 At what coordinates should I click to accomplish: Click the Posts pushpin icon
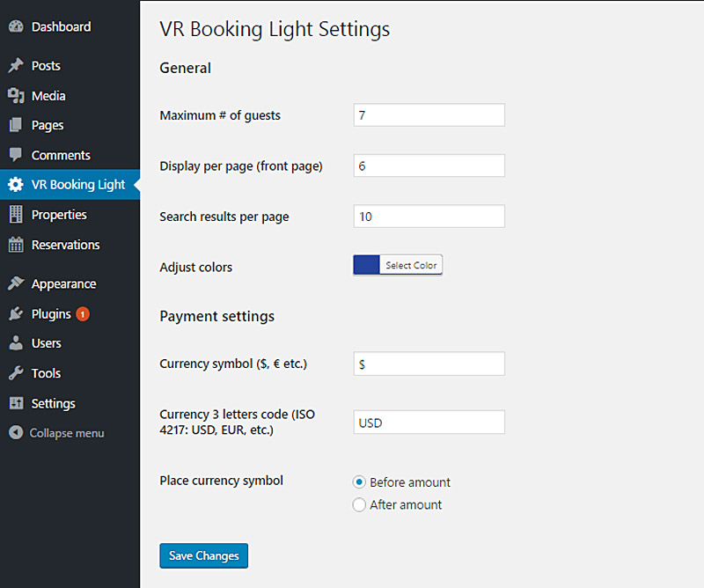16,66
